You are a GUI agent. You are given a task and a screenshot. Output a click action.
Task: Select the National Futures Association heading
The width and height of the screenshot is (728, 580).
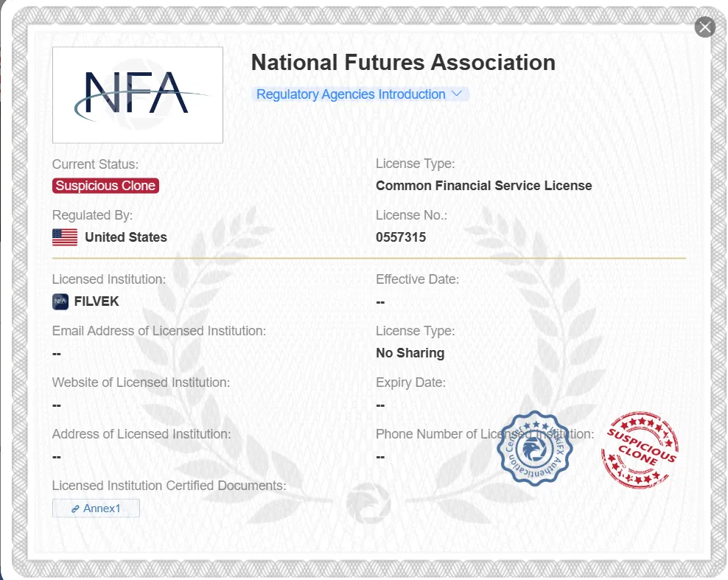(403, 63)
